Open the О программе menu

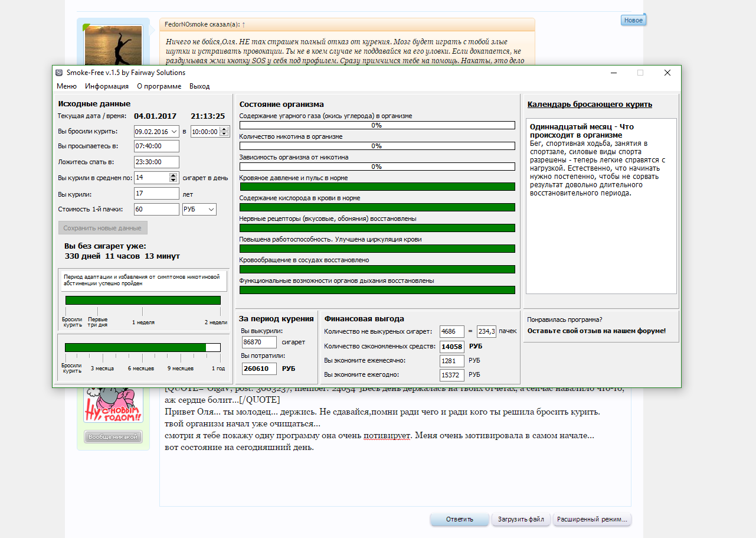click(159, 86)
